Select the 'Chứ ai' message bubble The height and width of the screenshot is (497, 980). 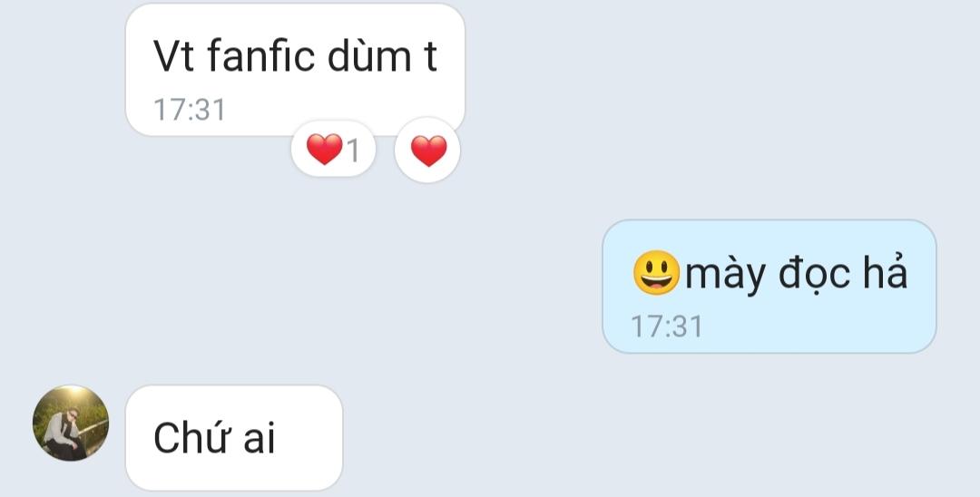click(234, 438)
